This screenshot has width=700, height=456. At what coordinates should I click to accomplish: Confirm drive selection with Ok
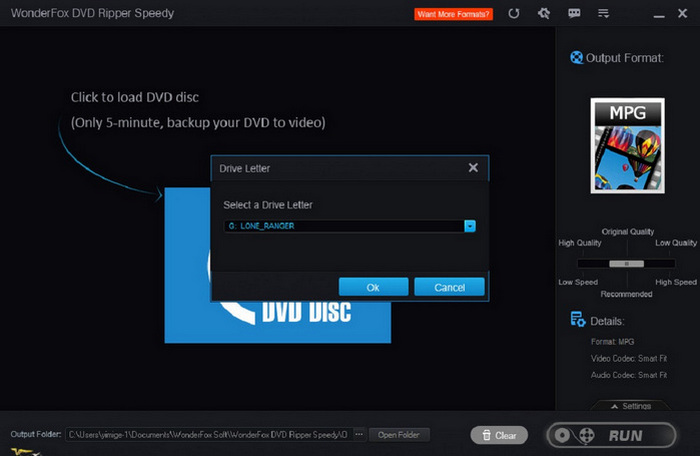(373, 287)
